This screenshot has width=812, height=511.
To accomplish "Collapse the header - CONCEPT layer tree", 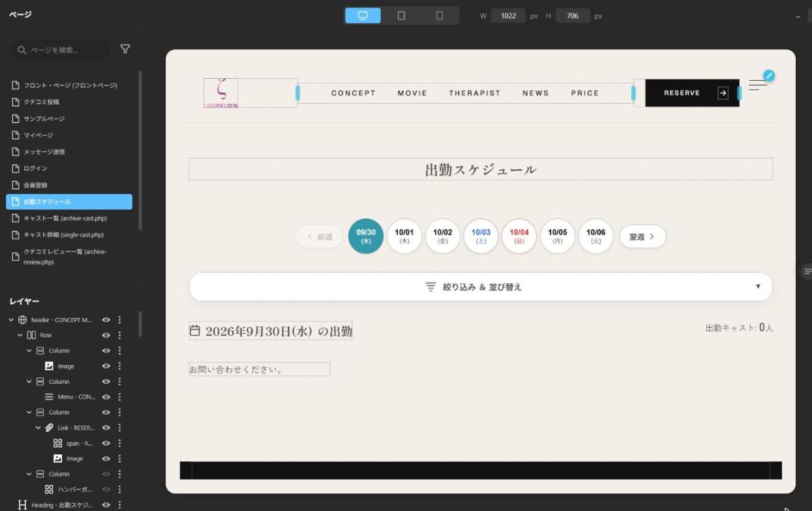I will (11, 320).
